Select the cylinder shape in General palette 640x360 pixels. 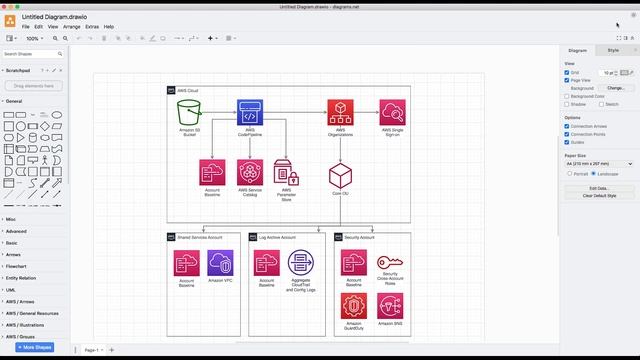click(x=33, y=138)
